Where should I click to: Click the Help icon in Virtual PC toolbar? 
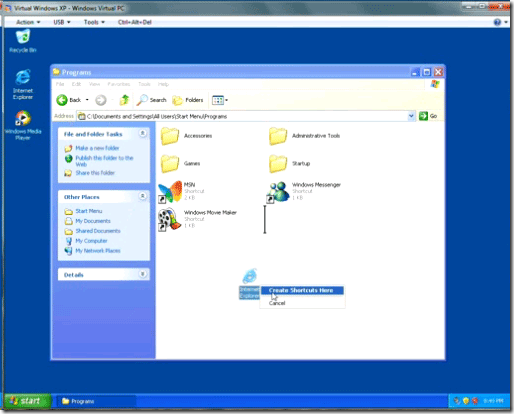497,22
